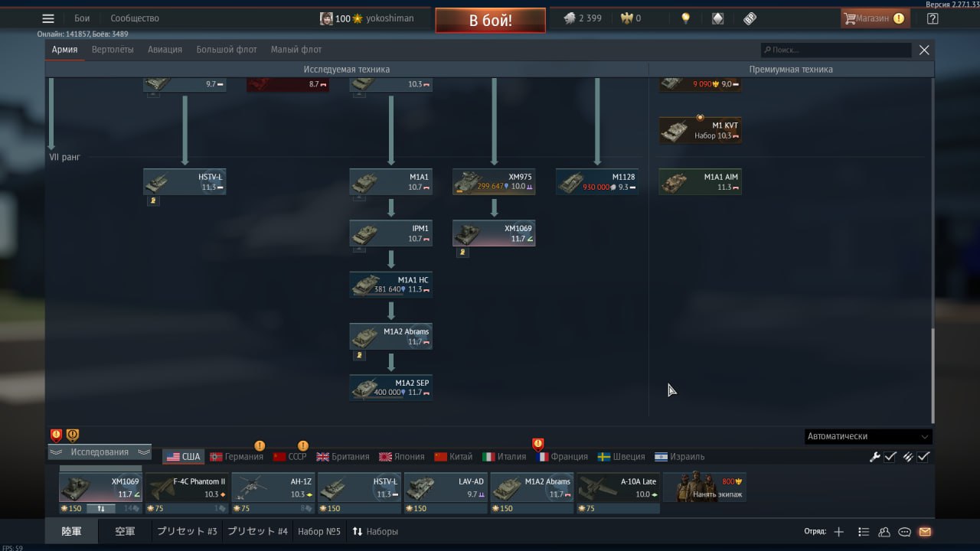The image size is (980, 551).
Task: Open the main hamburger menu
Action: click(x=48, y=18)
